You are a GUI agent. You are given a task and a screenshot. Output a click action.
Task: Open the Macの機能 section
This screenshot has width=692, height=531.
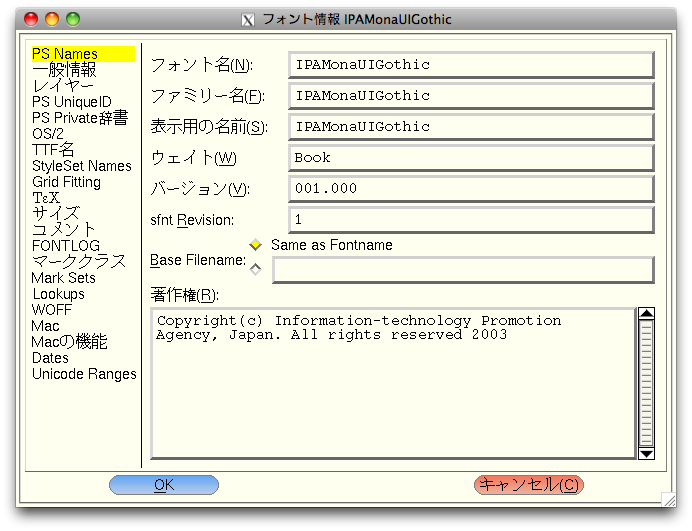(69, 342)
